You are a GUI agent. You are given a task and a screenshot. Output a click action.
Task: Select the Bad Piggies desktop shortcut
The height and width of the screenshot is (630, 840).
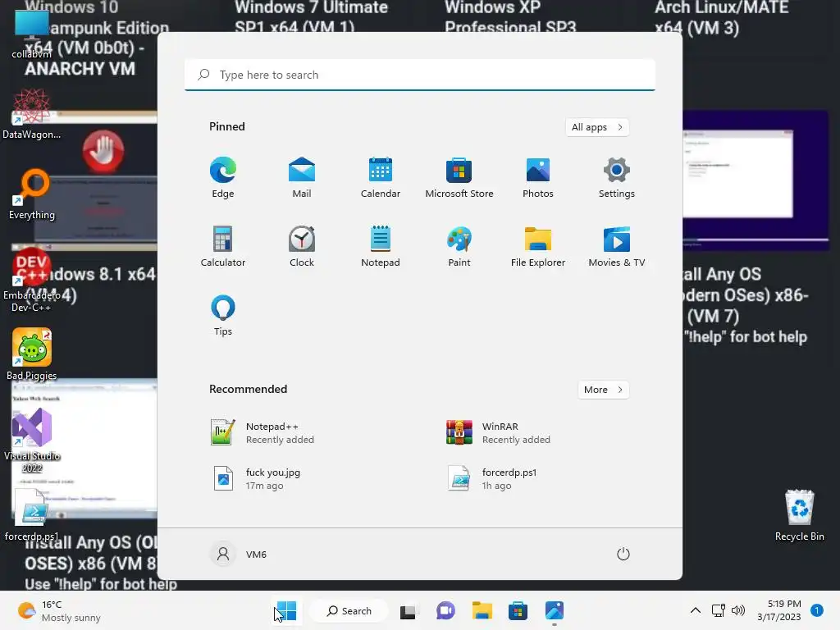(32, 354)
